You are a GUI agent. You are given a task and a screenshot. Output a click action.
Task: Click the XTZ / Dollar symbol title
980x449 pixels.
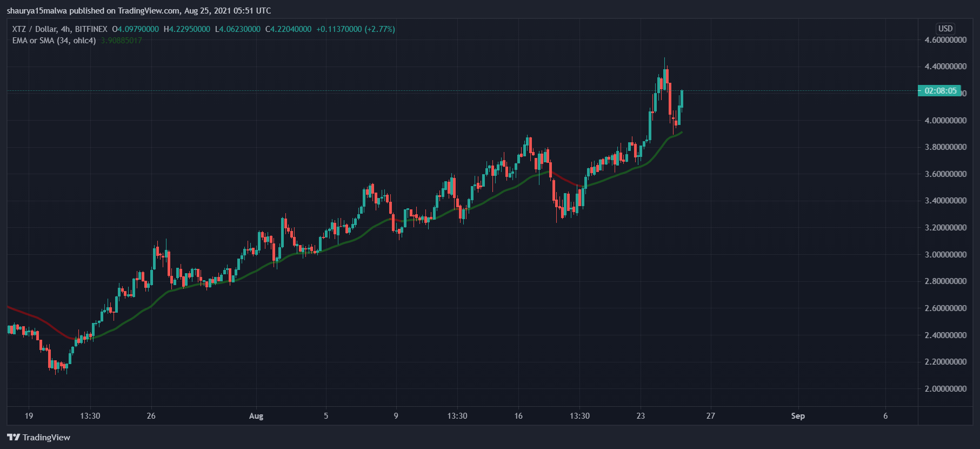pos(60,29)
